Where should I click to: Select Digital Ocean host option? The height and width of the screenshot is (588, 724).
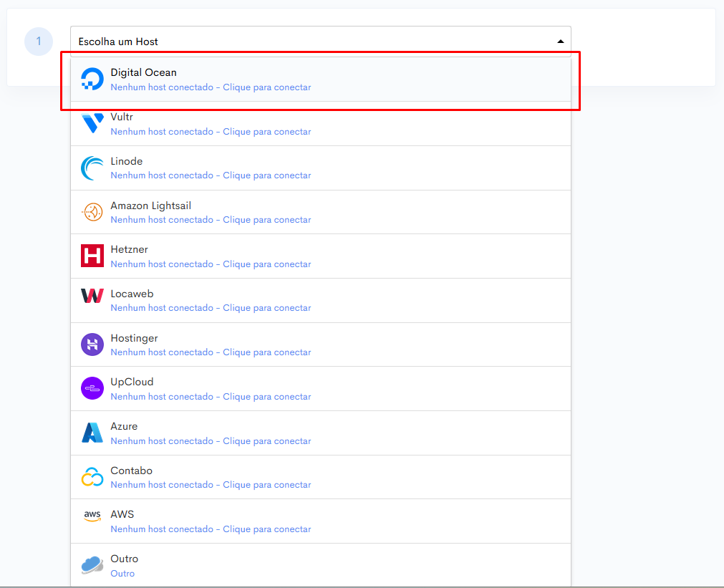coord(320,79)
